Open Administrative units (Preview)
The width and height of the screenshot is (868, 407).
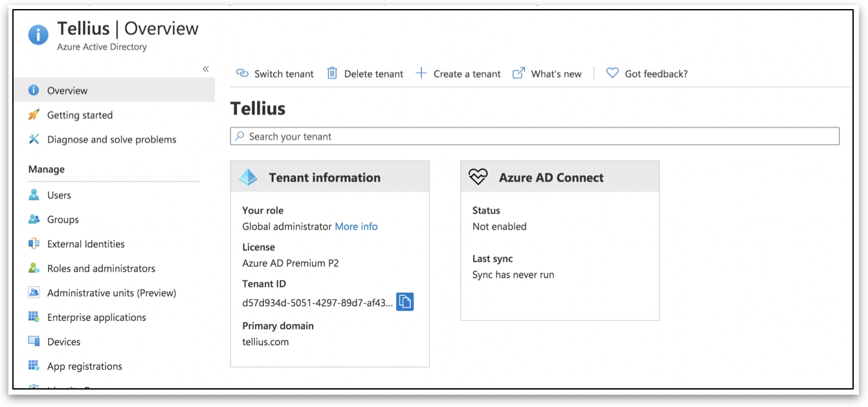111,293
